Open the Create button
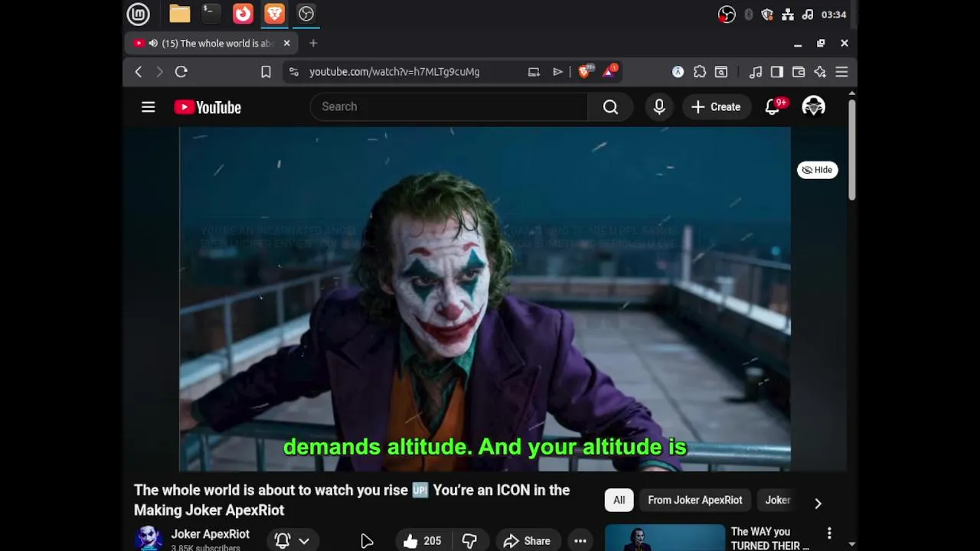 click(716, 107)
